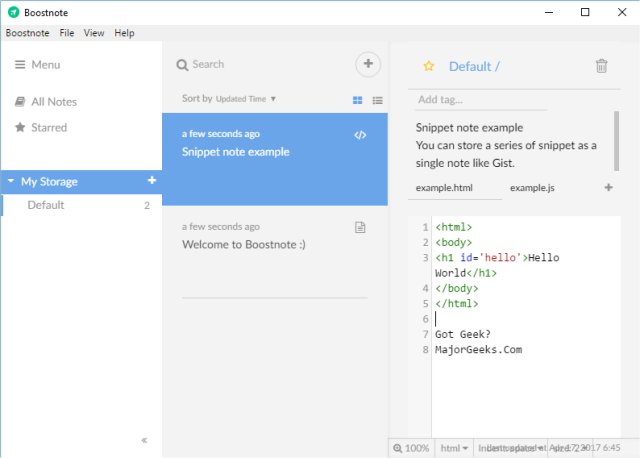Add a new snippet file tab
640x458 pixels.
(609, 188)
